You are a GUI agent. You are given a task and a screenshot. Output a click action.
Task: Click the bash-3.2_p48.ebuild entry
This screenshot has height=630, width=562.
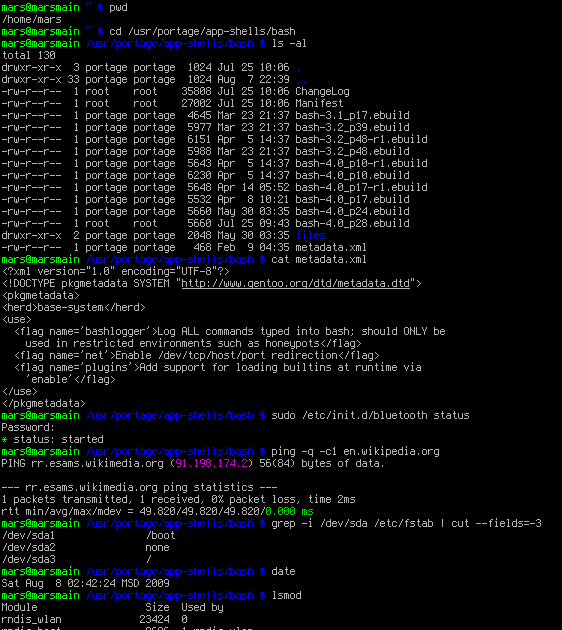coord(352,151)
